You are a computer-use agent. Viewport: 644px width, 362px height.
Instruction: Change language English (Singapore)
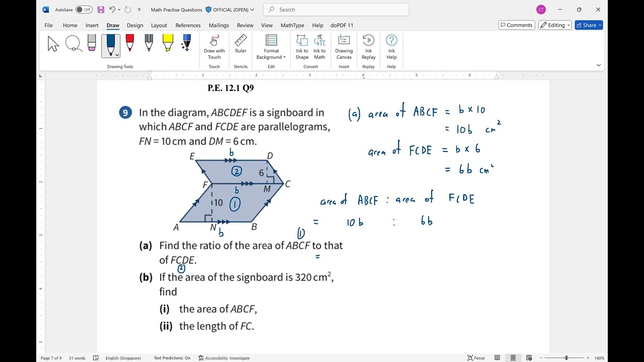coord(123,358)
